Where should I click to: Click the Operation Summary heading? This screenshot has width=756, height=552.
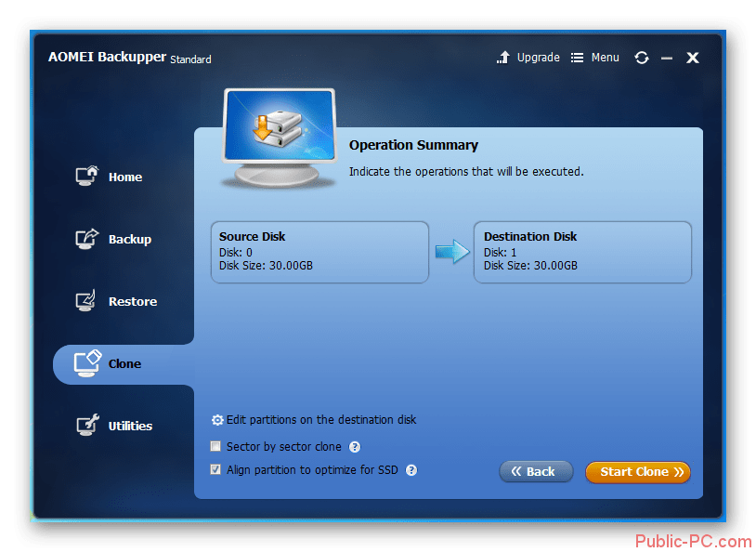[413, 145]
